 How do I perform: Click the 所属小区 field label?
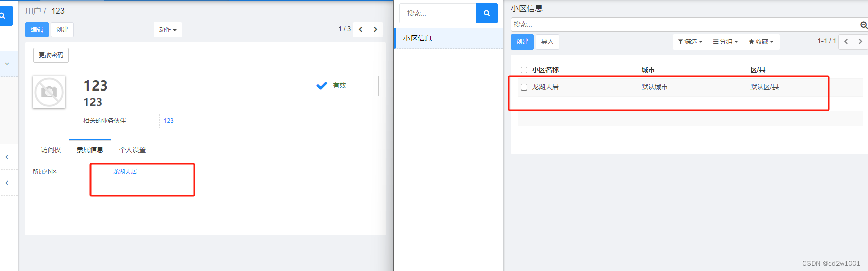pyautogui.click(x=45, y=172)
